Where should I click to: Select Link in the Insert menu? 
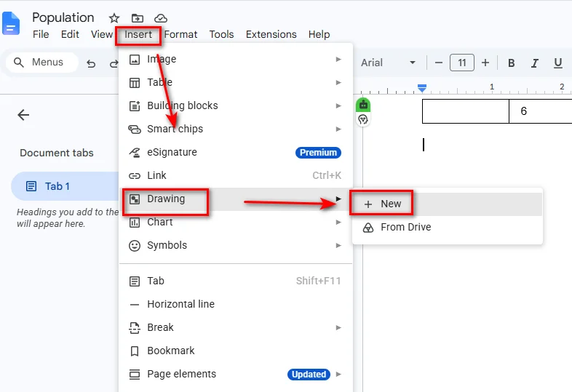pyautogui.click(x=236, y=175)
